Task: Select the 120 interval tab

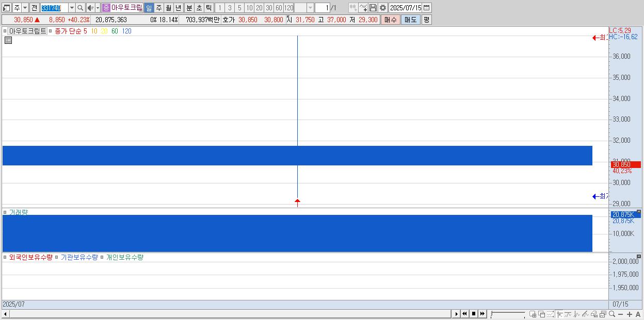Action: (x=288, y=8)
